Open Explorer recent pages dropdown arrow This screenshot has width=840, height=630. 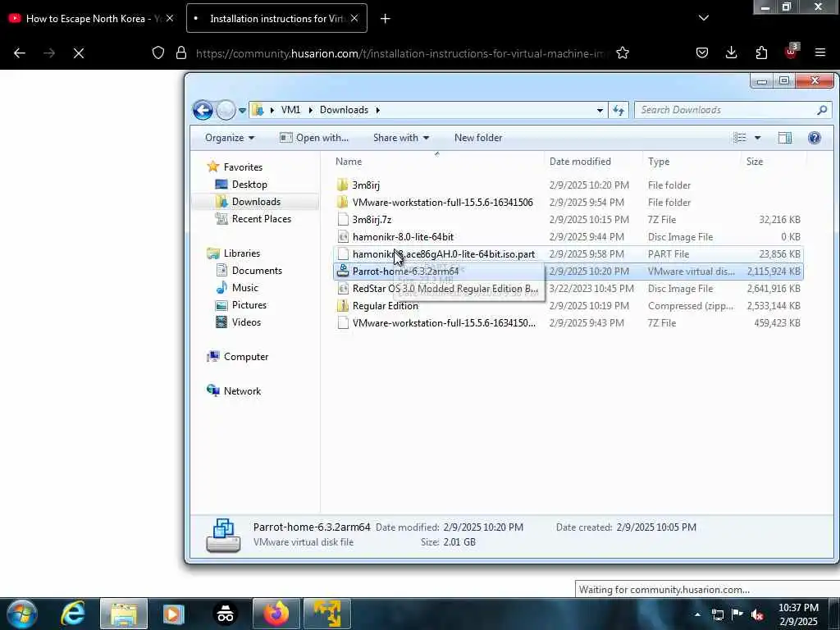(242, 111)
